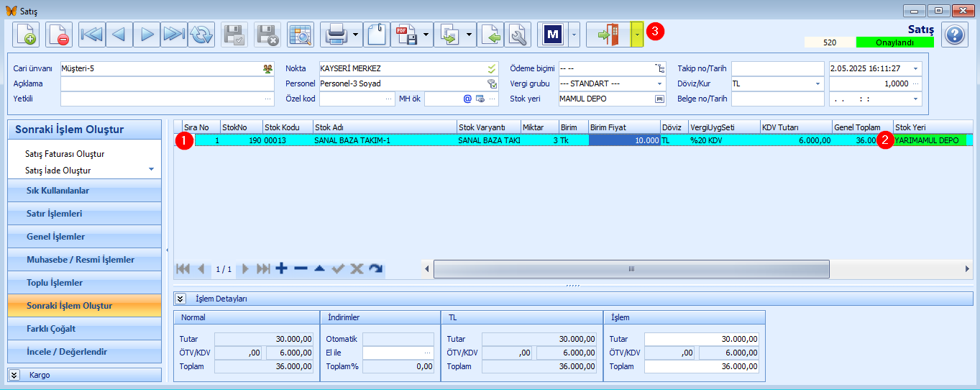Open the Belge no/Tarih date dropdown

pos(916,99)
